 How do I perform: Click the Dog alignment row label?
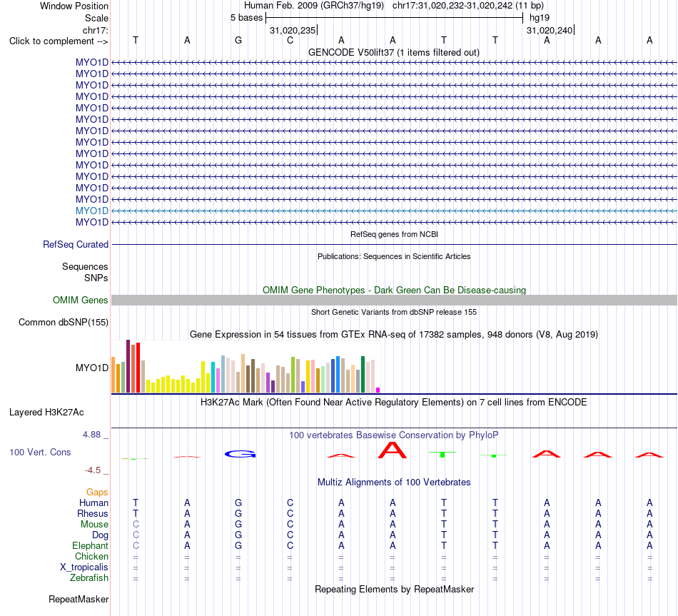[x=100, y=535]
